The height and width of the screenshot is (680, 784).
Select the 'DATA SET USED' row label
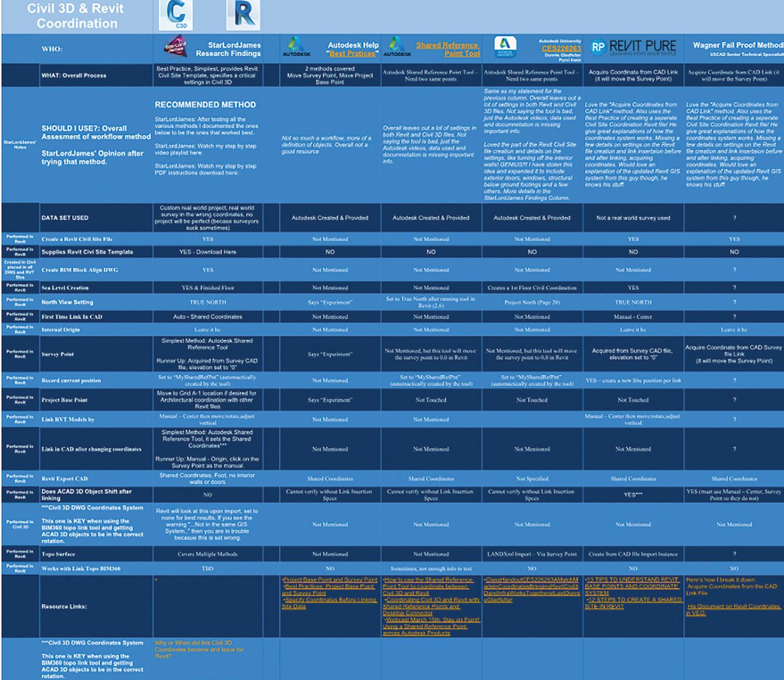[65, 218]
